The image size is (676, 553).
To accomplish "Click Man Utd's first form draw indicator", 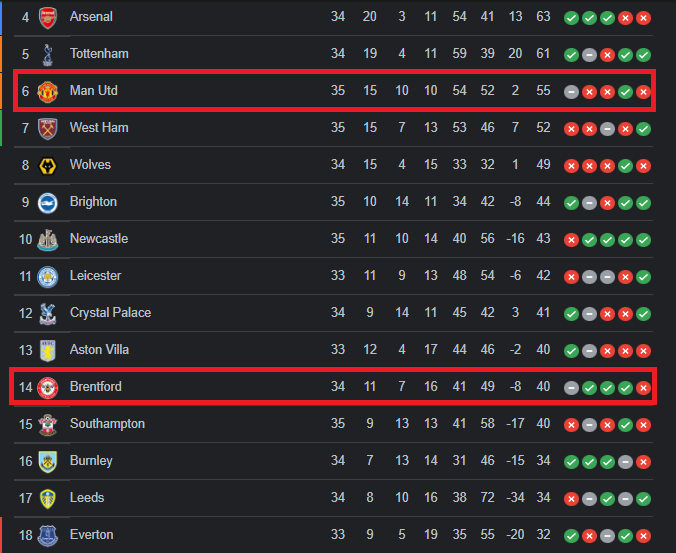I will 571,92.
